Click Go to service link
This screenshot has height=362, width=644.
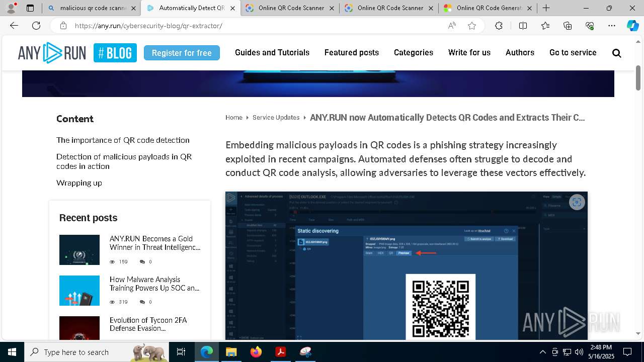click(573, 52)
